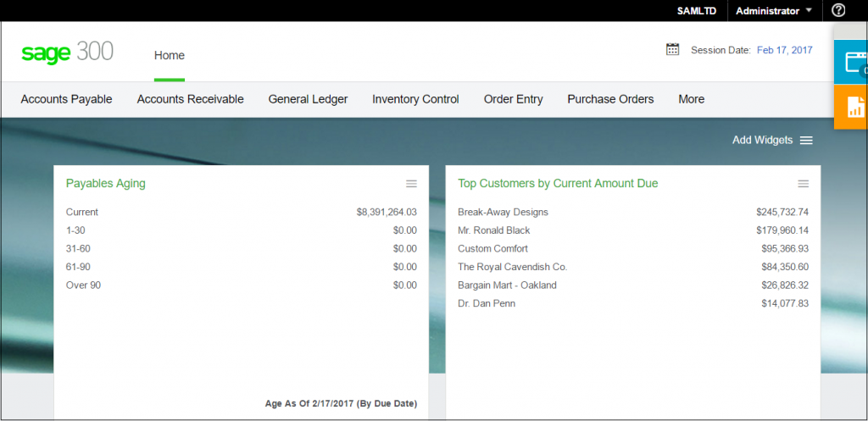Click the Session Date label
Viewport: 868px width, 421px height.
[721, 50]
